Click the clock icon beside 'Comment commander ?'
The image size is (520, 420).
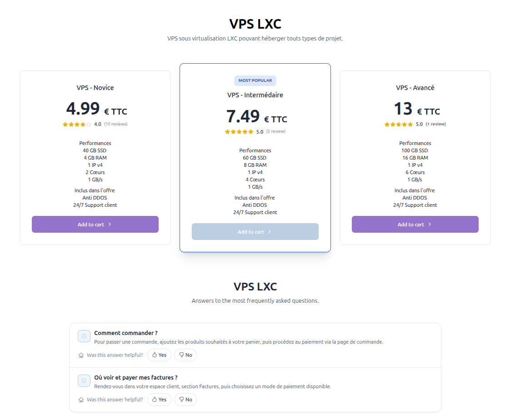(84, 335)
